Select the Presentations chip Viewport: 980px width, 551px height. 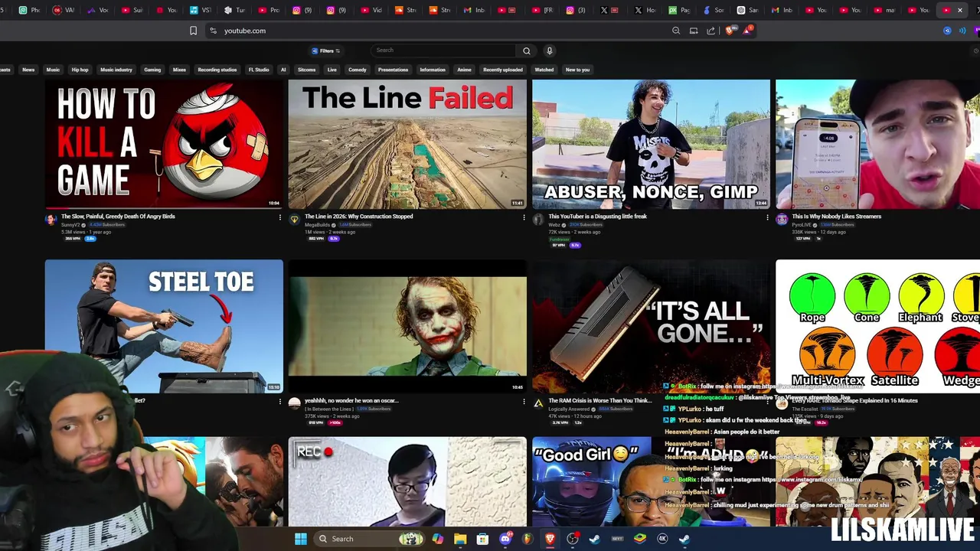pos(394,70)
